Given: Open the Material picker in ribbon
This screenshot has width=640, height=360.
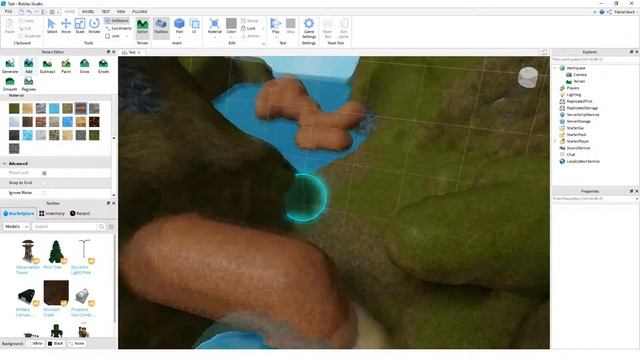Looking at the screenshot, I should pyautogui.click(x=215, y=25).
